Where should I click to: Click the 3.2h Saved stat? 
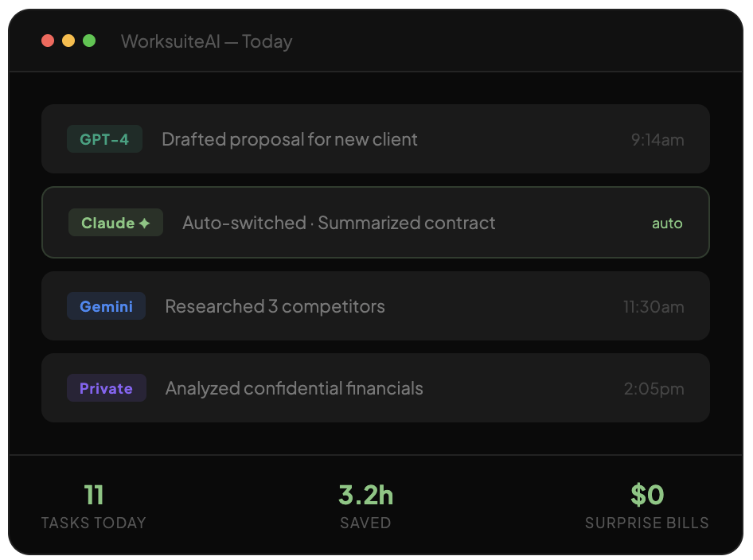pyautogui.click(x=365, y=506)
